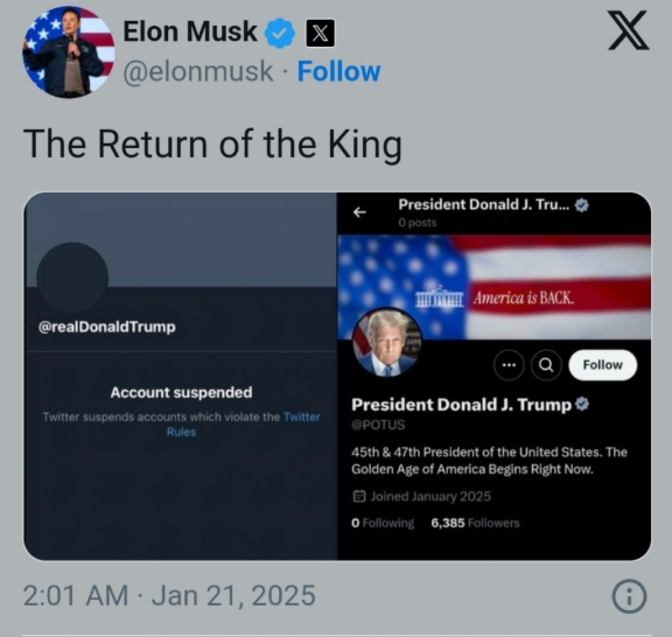The image size is (672, 637).
Task: Open the tweet info icon
Action: 629,596
